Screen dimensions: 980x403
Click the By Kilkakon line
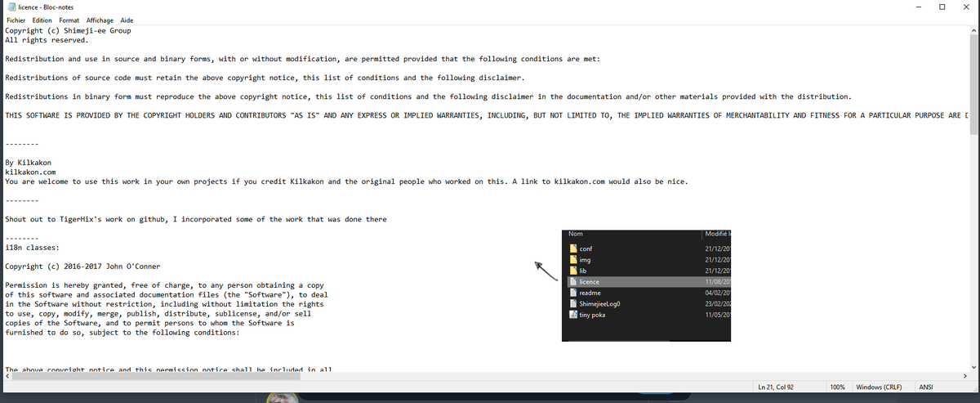(29, 163)
